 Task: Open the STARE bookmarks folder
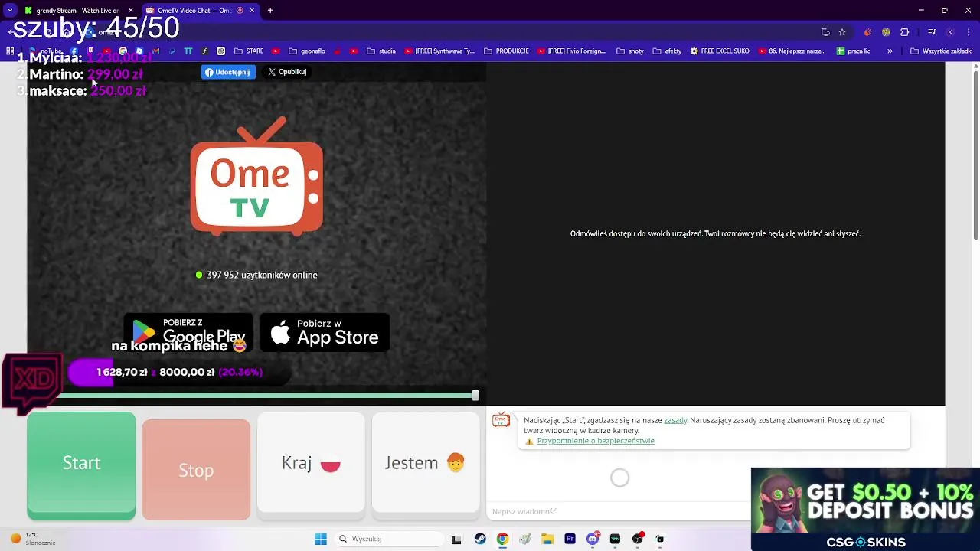tap(249, 51)
